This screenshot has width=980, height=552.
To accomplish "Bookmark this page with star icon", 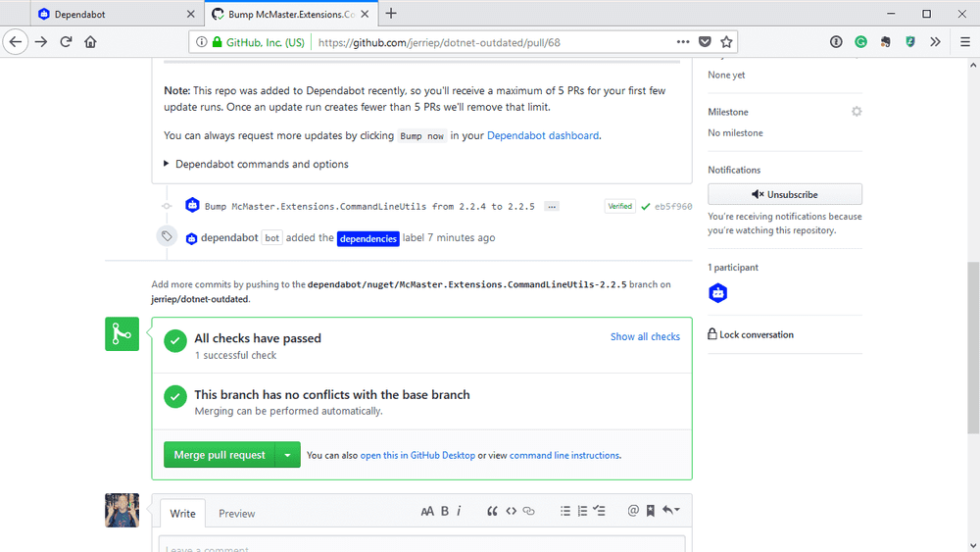I will (726, 42).
